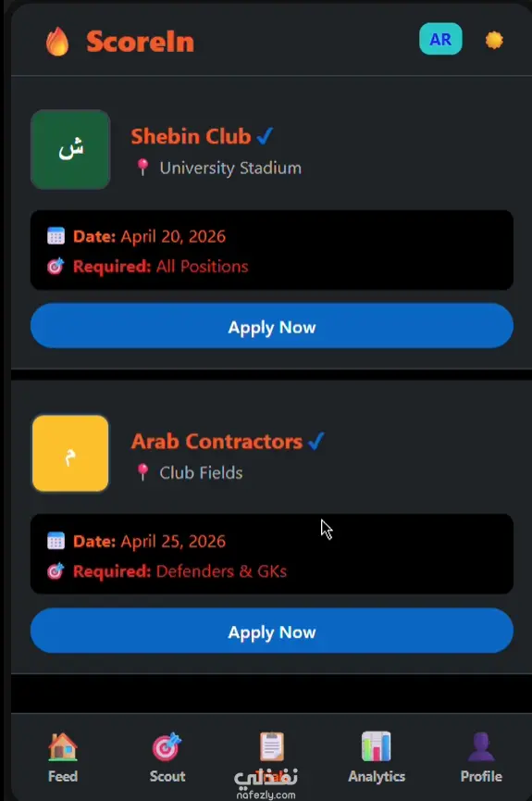This screenshot has width=532, height=801.
Task: Apply now to Arab Contractors trial
Action: click(272, 631)
